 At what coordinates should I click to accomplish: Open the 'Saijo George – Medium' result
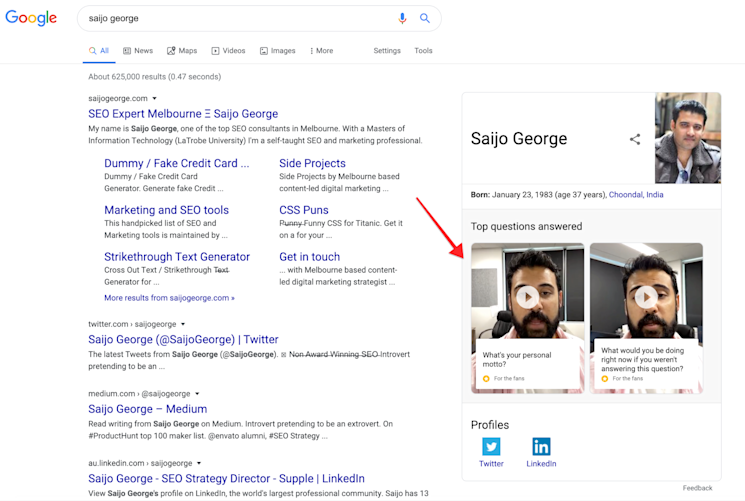click(x=147, y=409)
